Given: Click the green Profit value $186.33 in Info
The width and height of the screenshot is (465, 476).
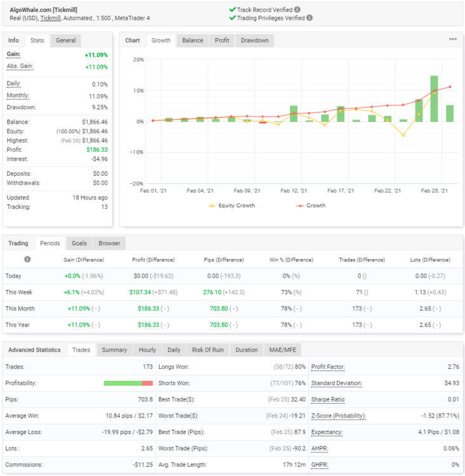Looking at the screenshot, I should coord(97,150).
